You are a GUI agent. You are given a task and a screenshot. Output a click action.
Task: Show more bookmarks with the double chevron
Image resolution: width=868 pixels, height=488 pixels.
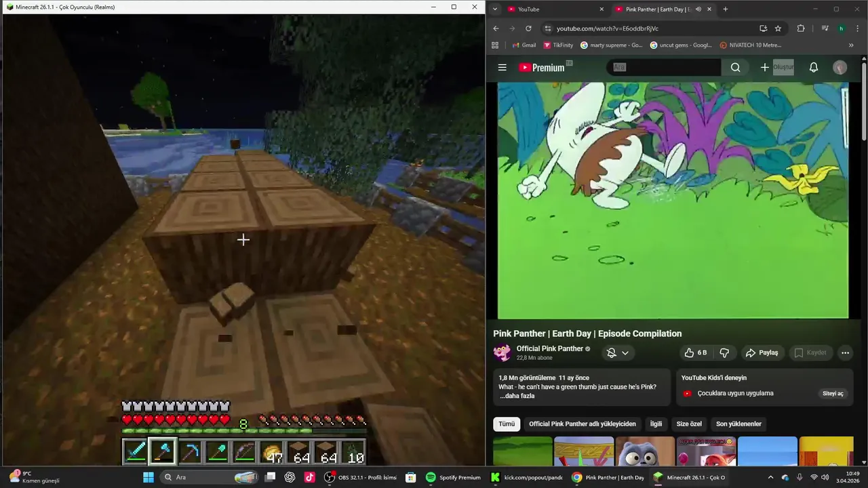coord(851,45)
